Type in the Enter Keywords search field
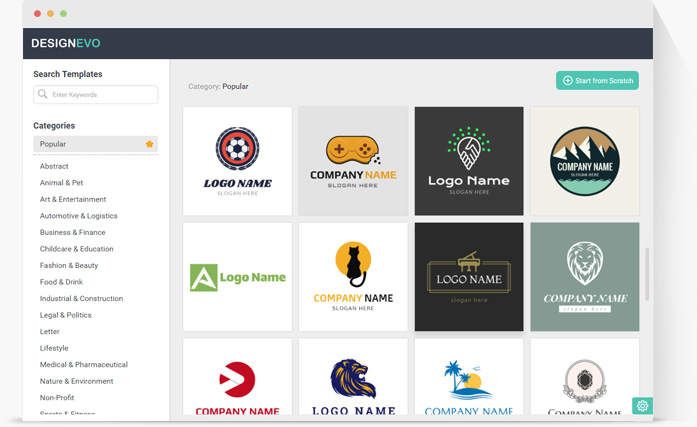The image size is (697, 427). click(102, 94)
